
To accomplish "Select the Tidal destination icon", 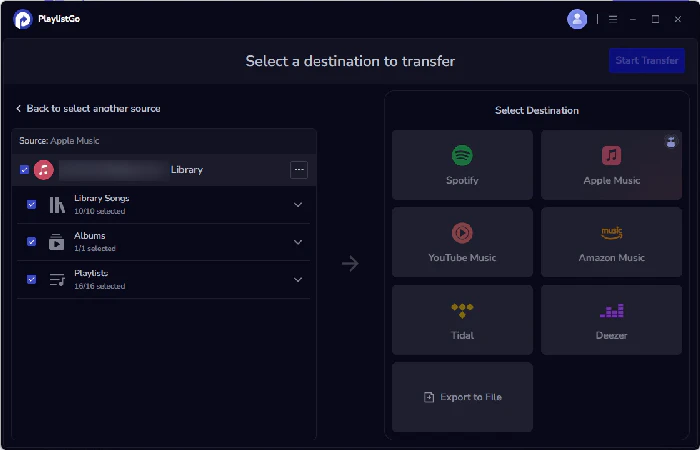I will [462, 311].
